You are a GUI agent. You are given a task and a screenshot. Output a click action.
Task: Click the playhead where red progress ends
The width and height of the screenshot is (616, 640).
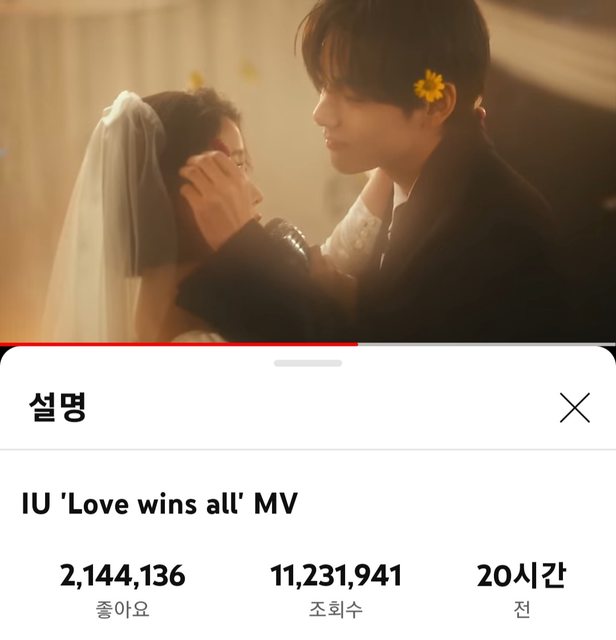click(358, 344)
